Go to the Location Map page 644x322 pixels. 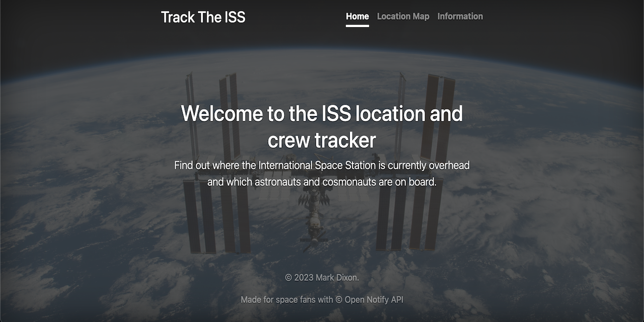coord(403,17)
